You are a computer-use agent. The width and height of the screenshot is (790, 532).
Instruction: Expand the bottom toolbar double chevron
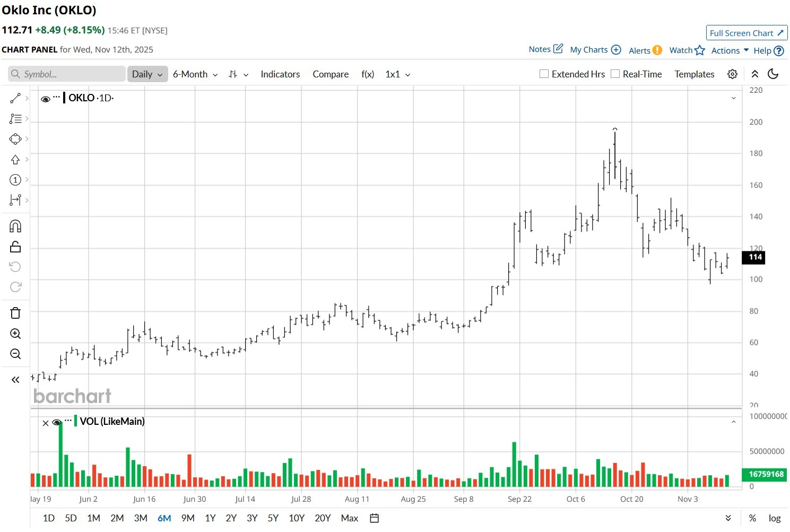[x=728, y=518]
